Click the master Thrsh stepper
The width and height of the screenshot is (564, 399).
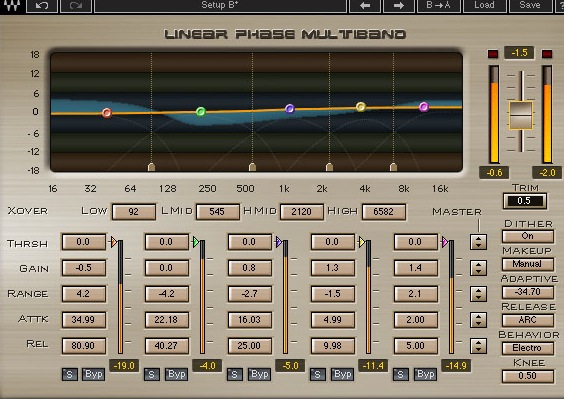coord(478,242)
